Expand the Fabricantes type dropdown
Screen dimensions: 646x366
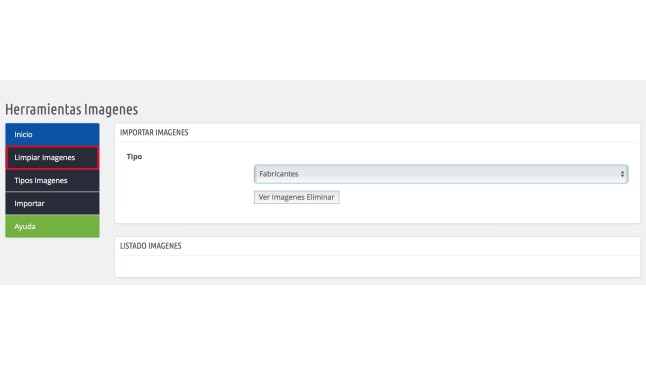click(x=441, y=174)
